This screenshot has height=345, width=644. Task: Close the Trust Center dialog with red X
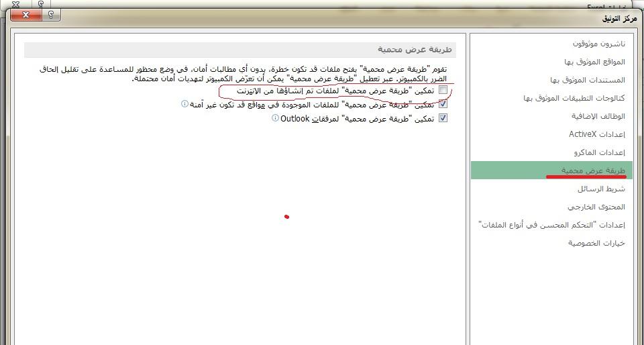(x=25, y=15)
